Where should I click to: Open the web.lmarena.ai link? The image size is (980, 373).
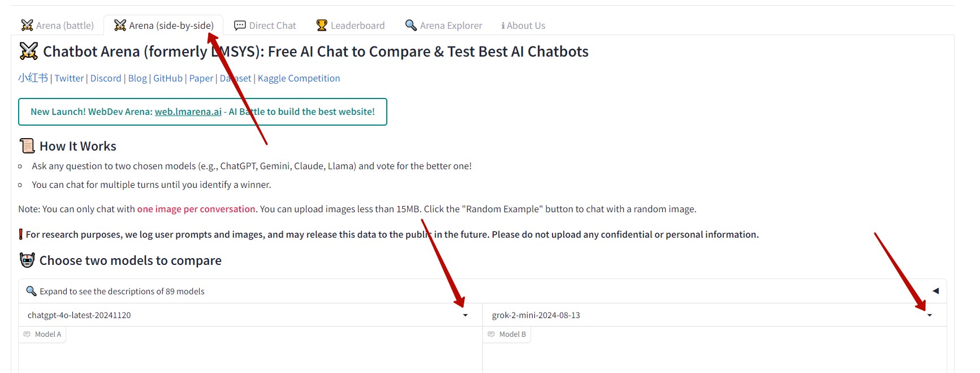[188, 112]
